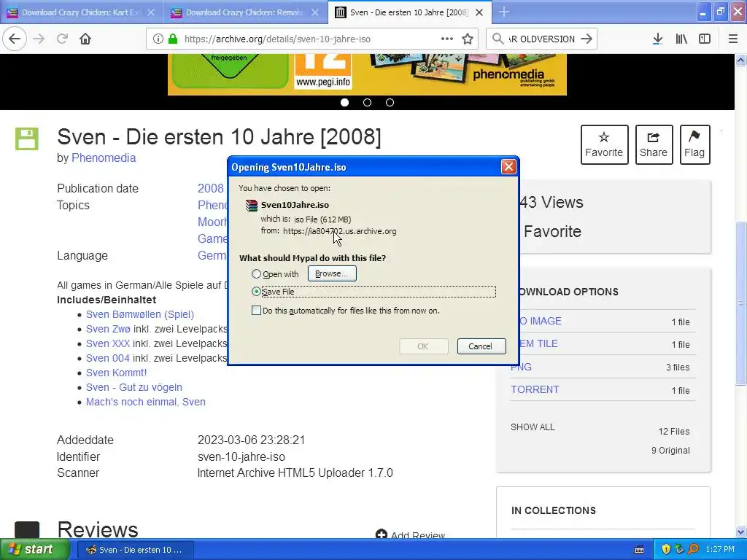Click the forward navigation arrow
The image size is (747, 560).
tap(39, 39)
